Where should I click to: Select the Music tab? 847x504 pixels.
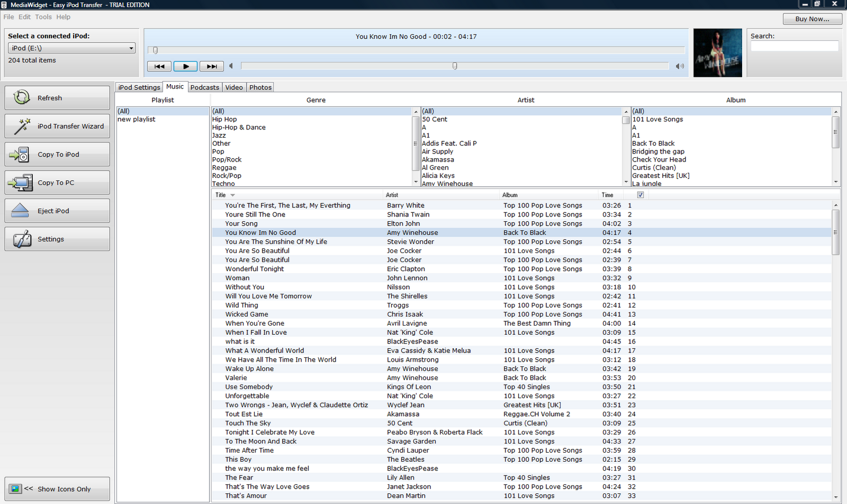point(175,86)
